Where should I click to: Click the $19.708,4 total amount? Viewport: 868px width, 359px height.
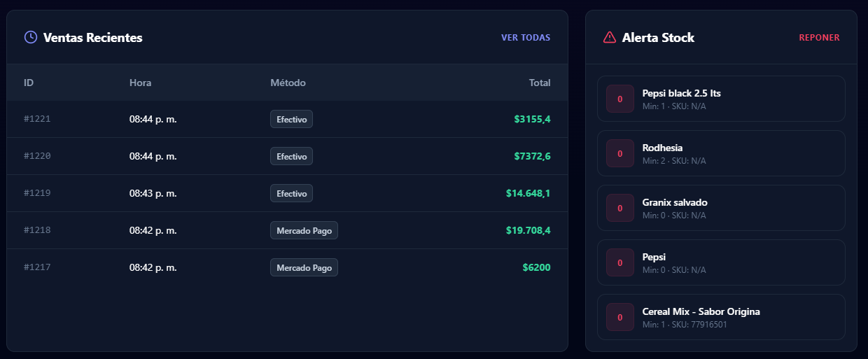[528, 230]
